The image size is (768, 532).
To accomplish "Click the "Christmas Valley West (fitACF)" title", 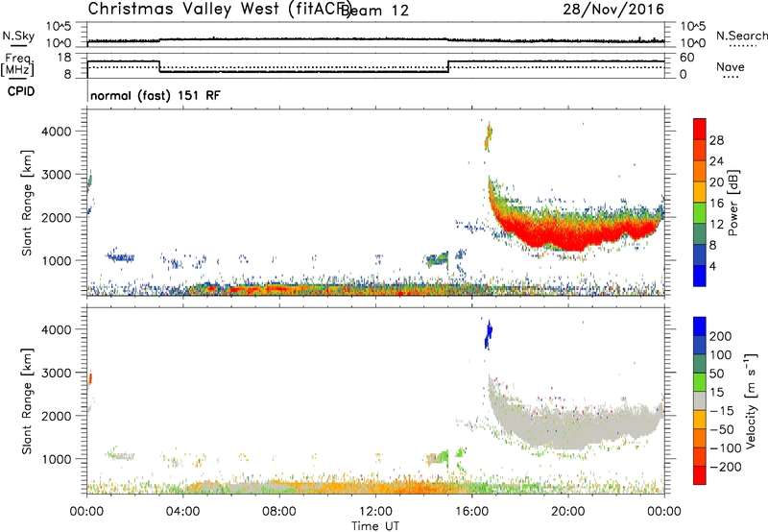I will tap(220, 9).
